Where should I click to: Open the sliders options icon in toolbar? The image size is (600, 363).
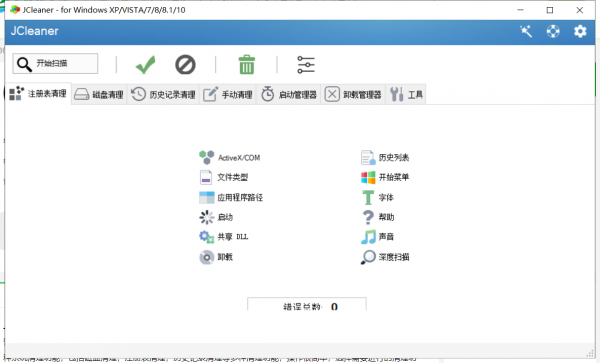click(x=306, y=65)
